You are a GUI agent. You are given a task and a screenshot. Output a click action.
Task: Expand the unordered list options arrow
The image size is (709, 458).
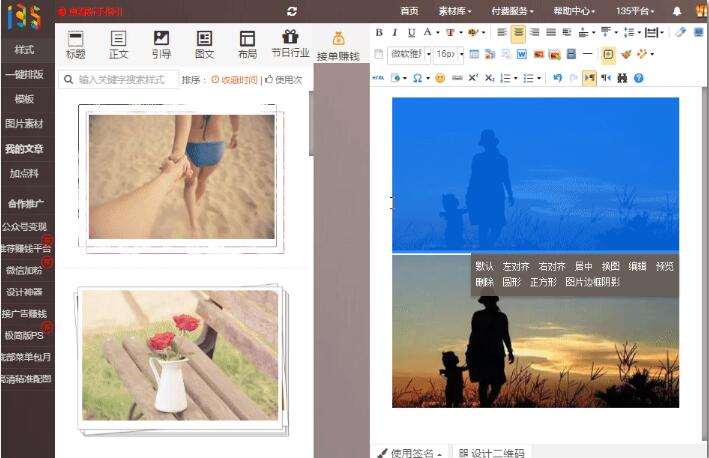click(539, 78)
